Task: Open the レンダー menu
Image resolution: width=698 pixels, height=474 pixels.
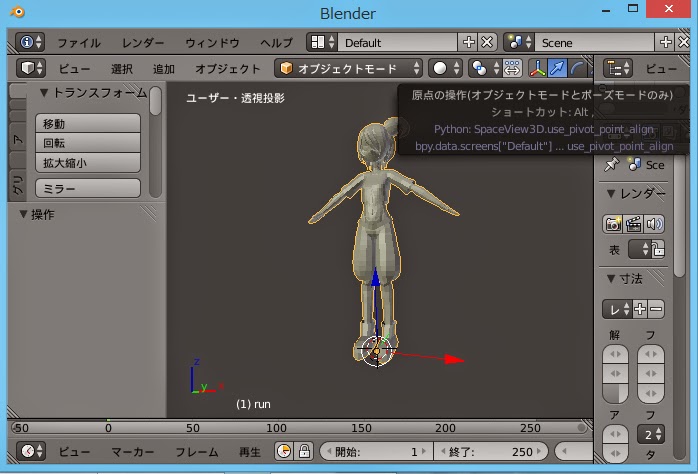Action: (143, 43)
